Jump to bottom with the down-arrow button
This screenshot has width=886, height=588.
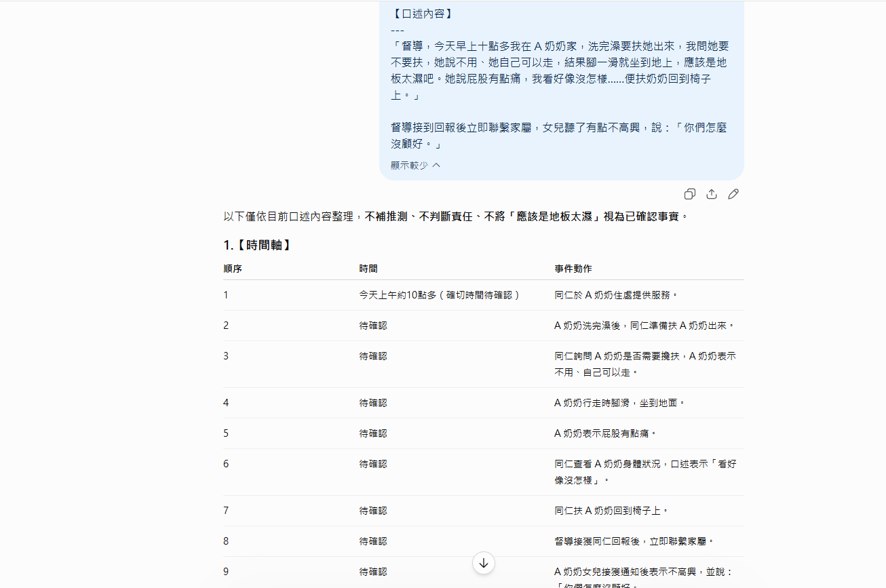[484, 563]
